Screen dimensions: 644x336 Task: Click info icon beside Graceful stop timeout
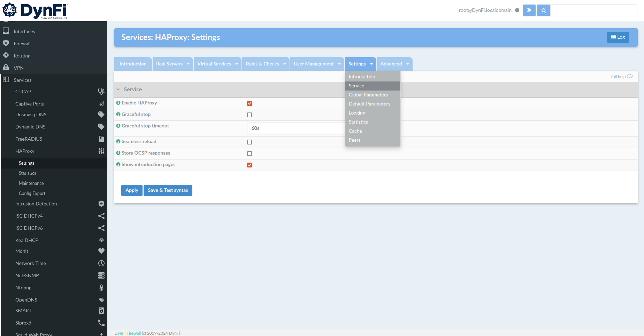tap(118, 126)
